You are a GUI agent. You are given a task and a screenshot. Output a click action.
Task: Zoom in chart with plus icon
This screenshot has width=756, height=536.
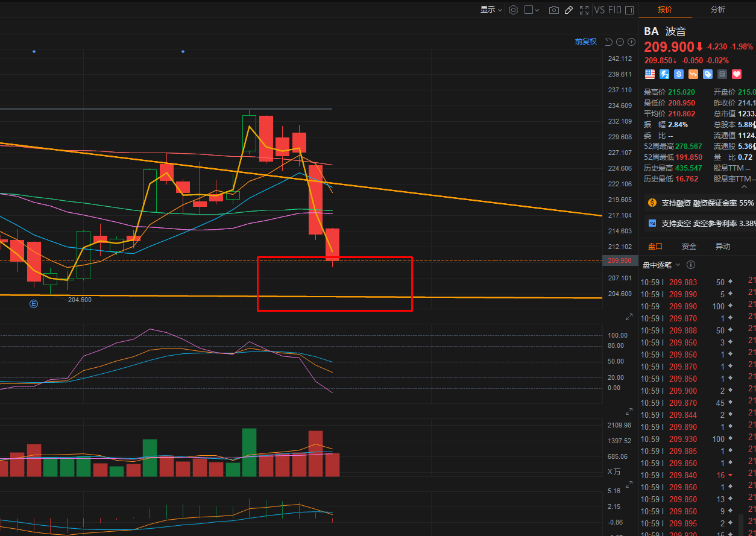click(631, 42)
